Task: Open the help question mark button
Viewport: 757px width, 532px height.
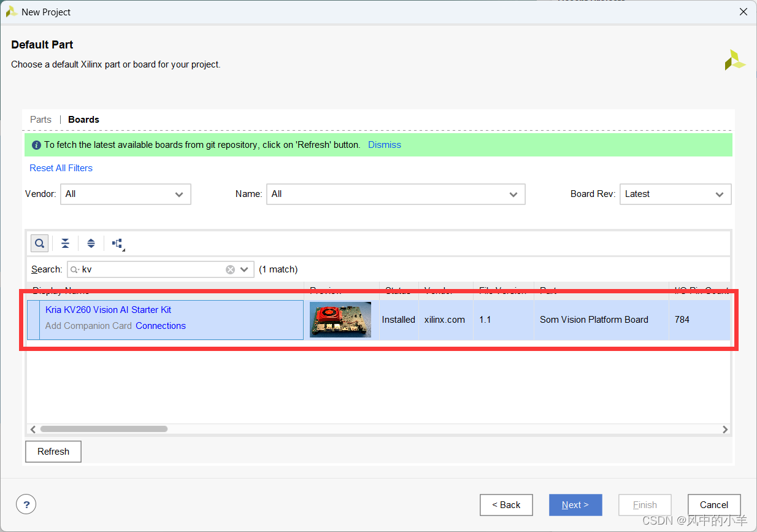Action: 26,504
